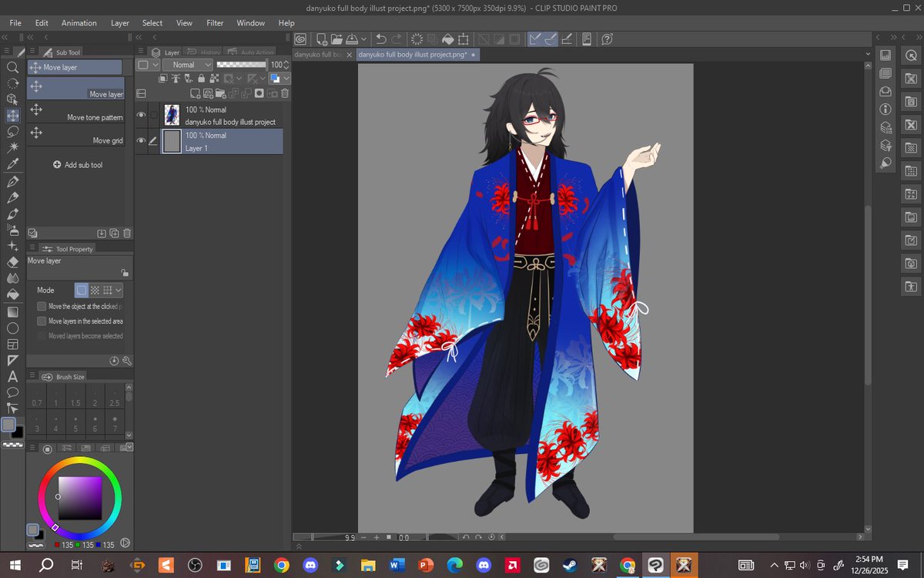Click the Clip Studio swirl launcher icon

[x=300, y=39]
